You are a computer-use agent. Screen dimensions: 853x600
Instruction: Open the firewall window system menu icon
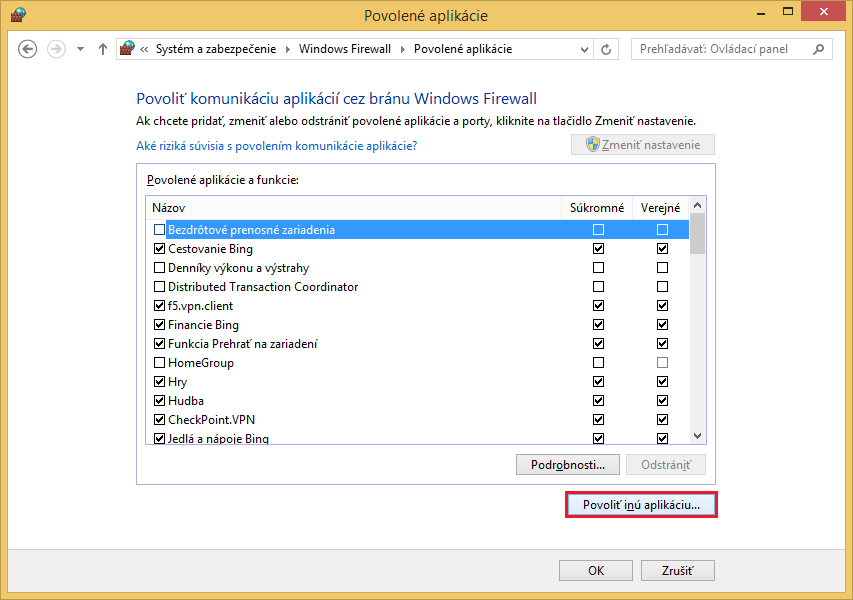click(17, 16)
